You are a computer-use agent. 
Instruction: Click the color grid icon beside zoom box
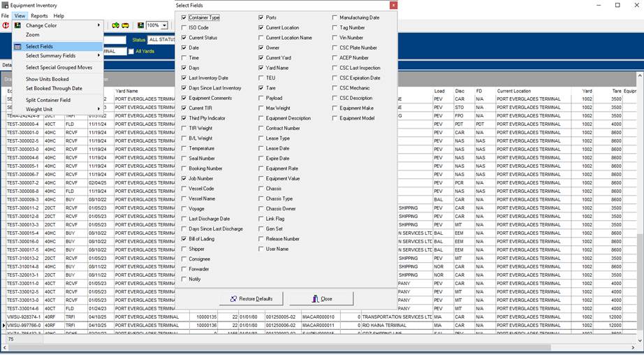point(140,25)
